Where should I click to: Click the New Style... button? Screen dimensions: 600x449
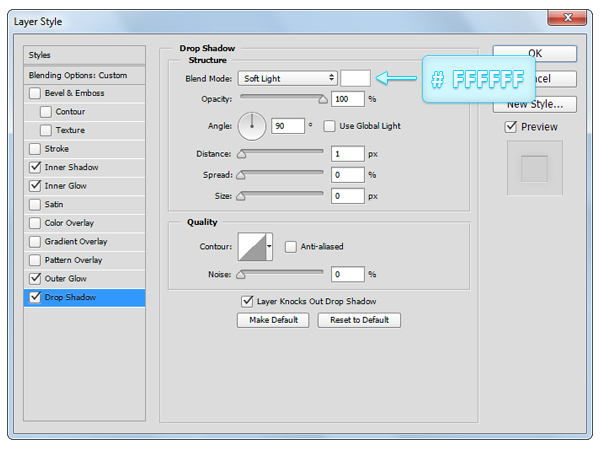(534, 104)
